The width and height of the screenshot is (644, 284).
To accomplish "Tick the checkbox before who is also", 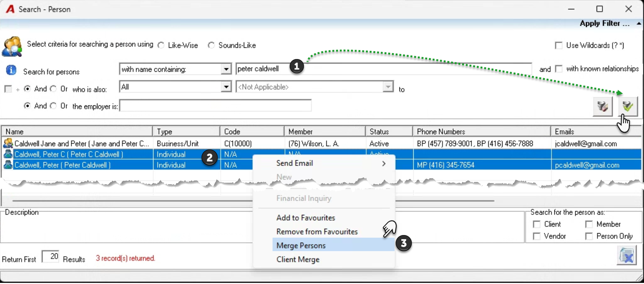I will (8, 89).
